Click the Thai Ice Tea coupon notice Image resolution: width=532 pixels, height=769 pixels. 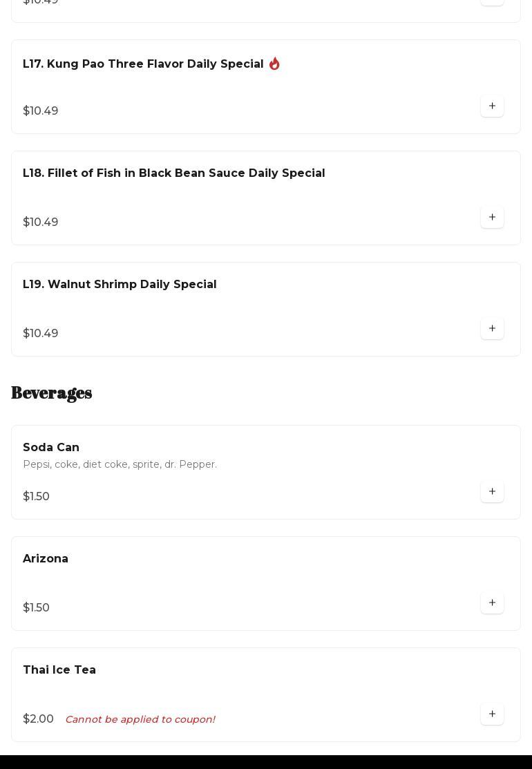140,719
